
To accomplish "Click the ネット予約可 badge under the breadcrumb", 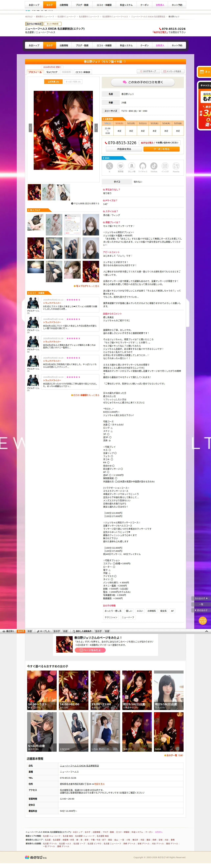I will (52, 24).
